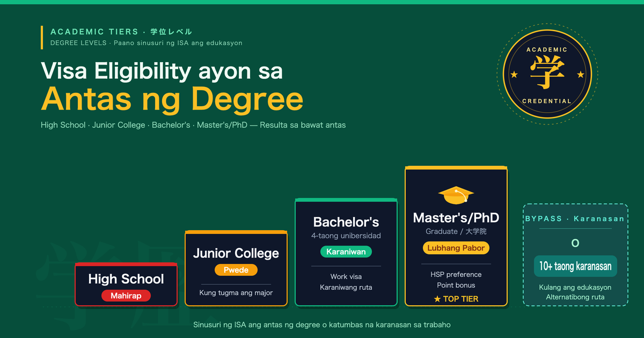644x338 pixels.
Task: Click the Lubhang Pabor badge
Action: click(456, 248)
